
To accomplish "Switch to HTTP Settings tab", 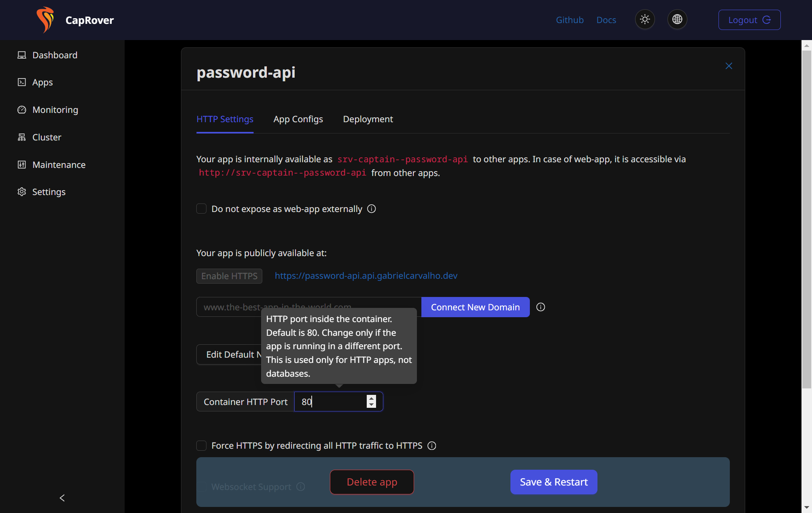I will coord(225,119).
